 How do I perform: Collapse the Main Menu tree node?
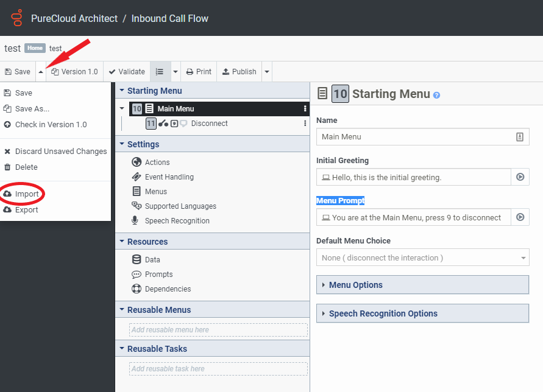point(122,108)
